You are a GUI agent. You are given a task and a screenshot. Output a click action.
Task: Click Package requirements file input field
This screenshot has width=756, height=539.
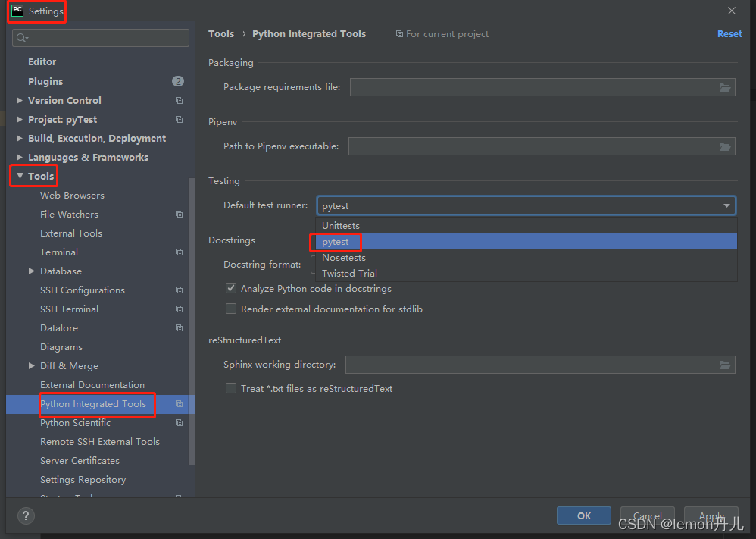click(x=542, y=87)
